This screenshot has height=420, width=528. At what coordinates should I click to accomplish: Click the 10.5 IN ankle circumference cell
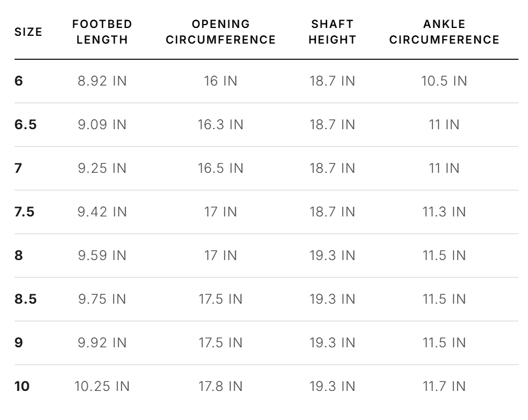[444, 81]
